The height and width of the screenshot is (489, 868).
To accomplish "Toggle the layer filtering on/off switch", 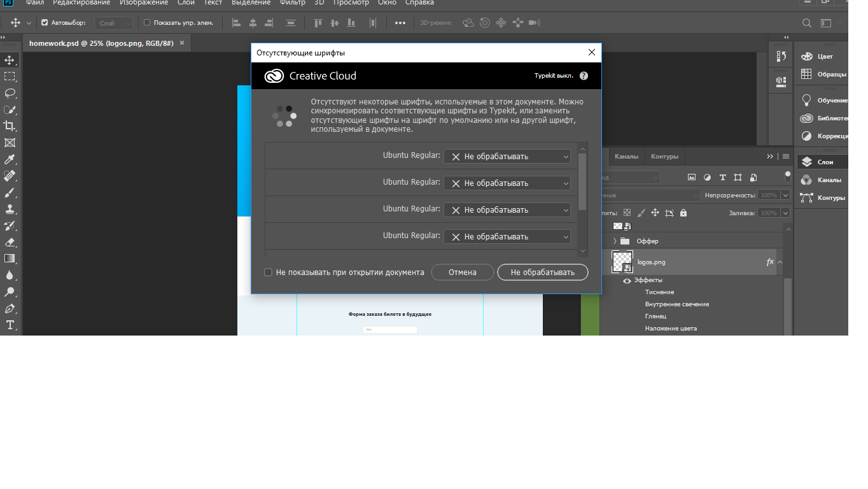I will click(788, 176).
